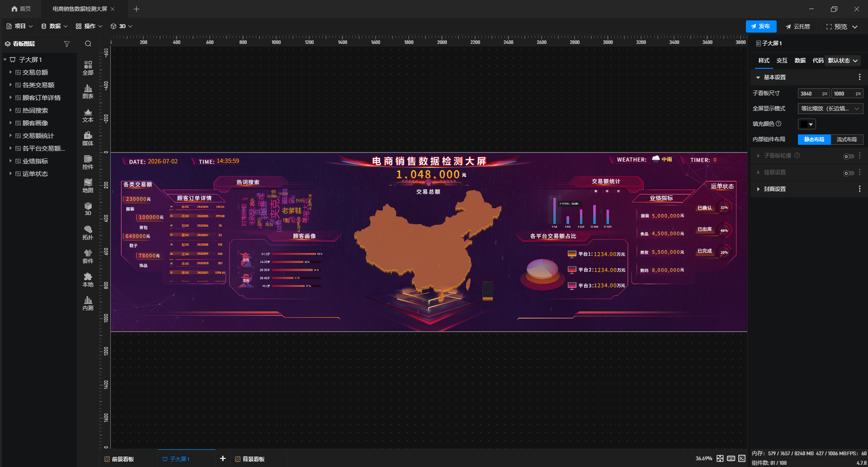Click the 36.69% zoom level
The image size is (868, 467).
703,458
